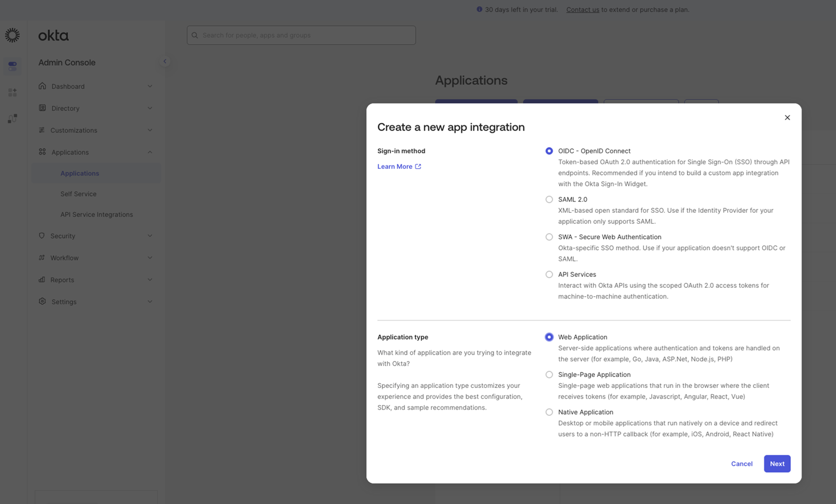
Task: Focus the people, apps and groups search field
Action: (301, 35)
